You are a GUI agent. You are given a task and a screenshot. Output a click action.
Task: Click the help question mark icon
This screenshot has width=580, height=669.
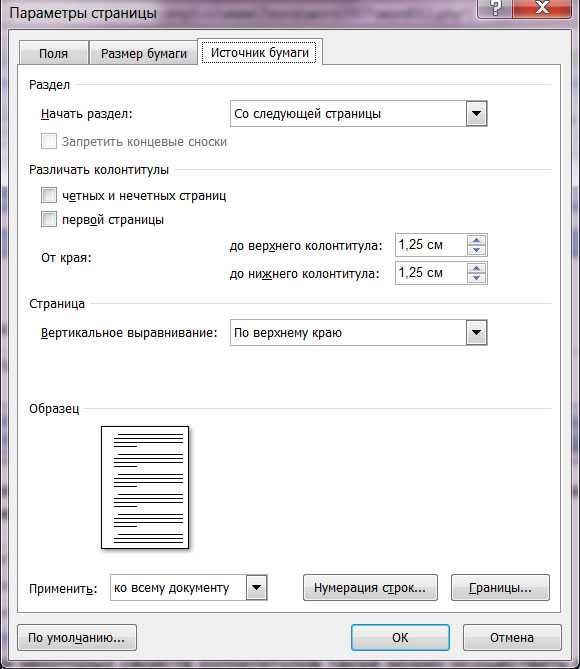point(495,8)
